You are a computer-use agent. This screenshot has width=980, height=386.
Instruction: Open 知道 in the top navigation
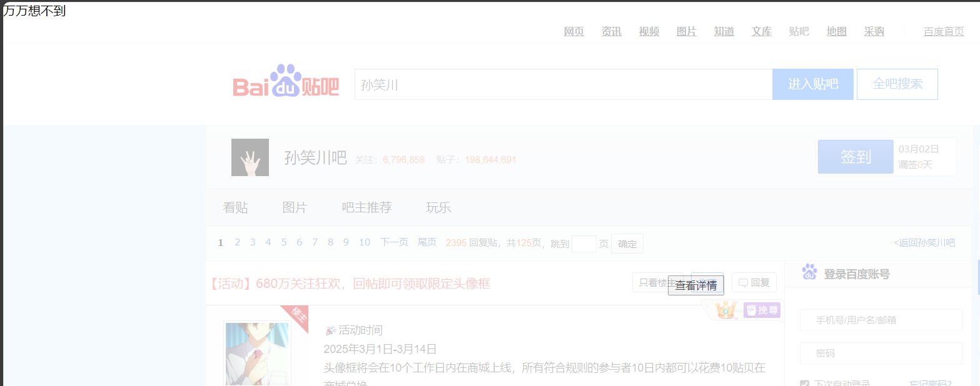coord(724,31)
